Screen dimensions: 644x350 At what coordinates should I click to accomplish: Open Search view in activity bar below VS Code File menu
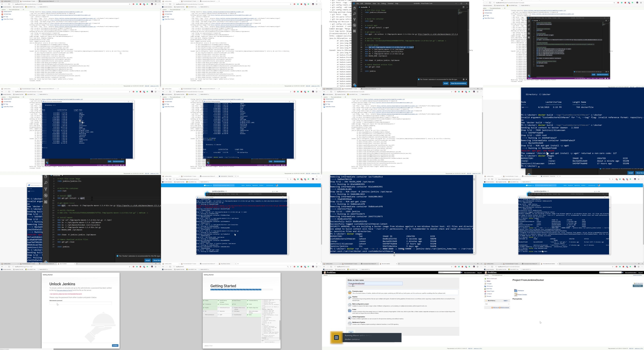354,14
